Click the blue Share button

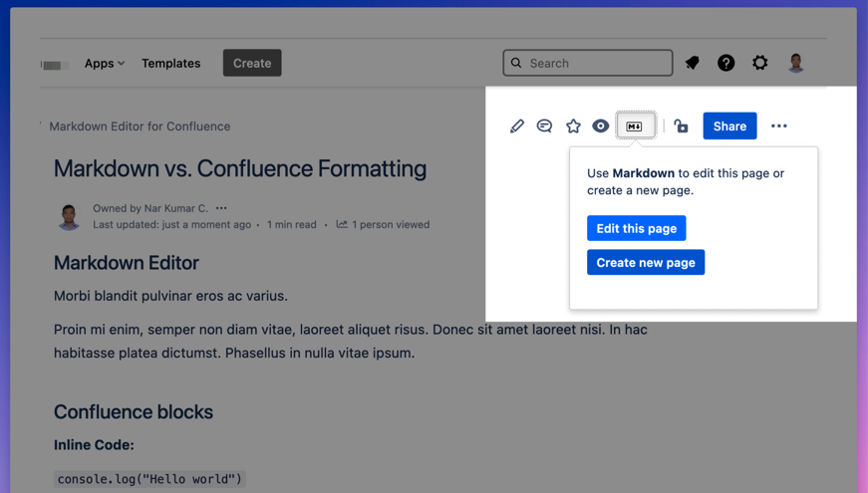(729, 126)
